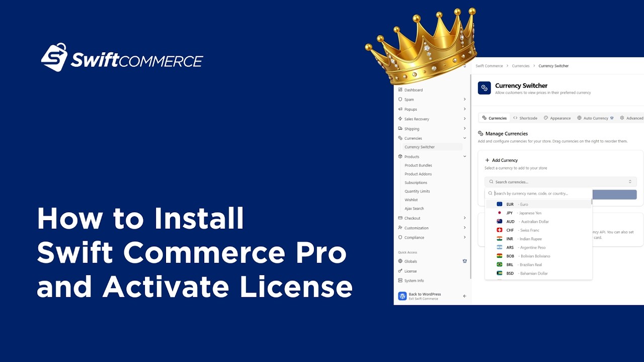This screenshot has width=644, height=362.
Task: Click the crown icon beside Globals
Action: pyautogui.click(x=465, y=261)
